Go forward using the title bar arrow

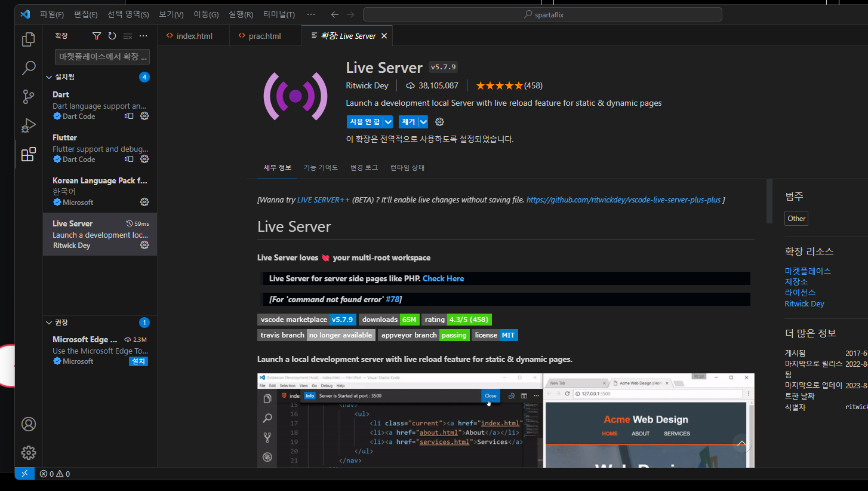click(x=350, y=14)
